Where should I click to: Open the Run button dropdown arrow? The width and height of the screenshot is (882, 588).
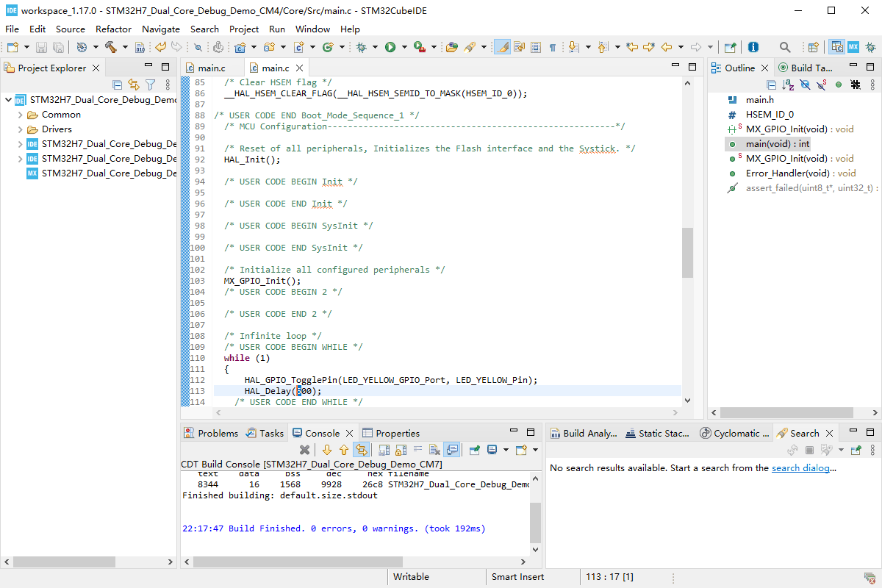click(404, 47)
